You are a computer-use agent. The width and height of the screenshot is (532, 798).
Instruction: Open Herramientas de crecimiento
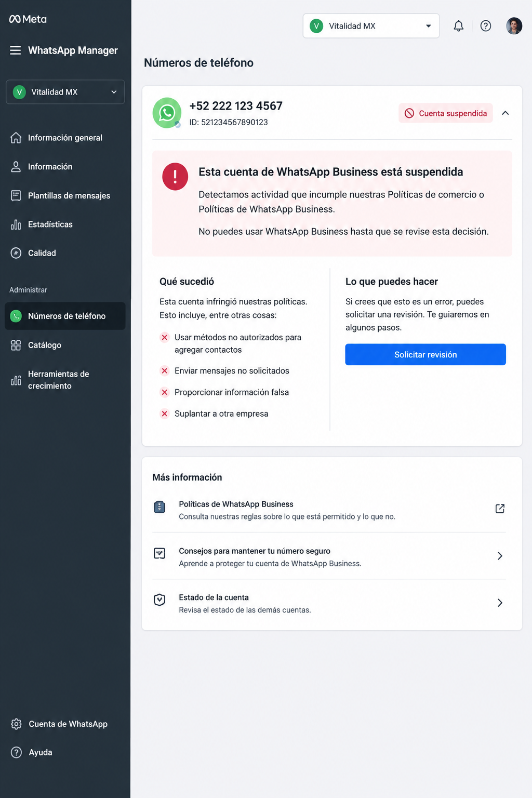(65, 380)
